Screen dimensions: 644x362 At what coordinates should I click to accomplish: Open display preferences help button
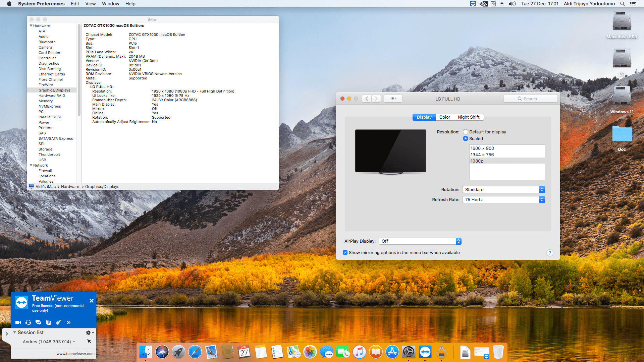[x=550, y=253]
